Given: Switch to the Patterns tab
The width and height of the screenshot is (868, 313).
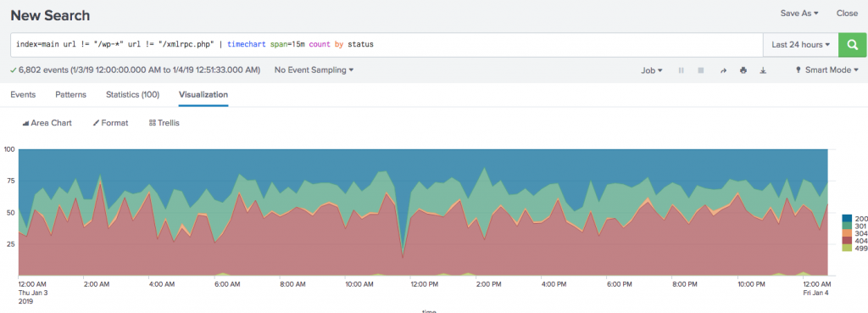Looking at the screenshot, I should pyautogui.click(x=71, y=95).
